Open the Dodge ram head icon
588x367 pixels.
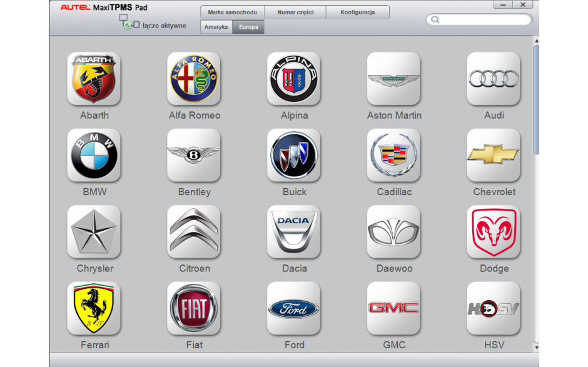494,232
